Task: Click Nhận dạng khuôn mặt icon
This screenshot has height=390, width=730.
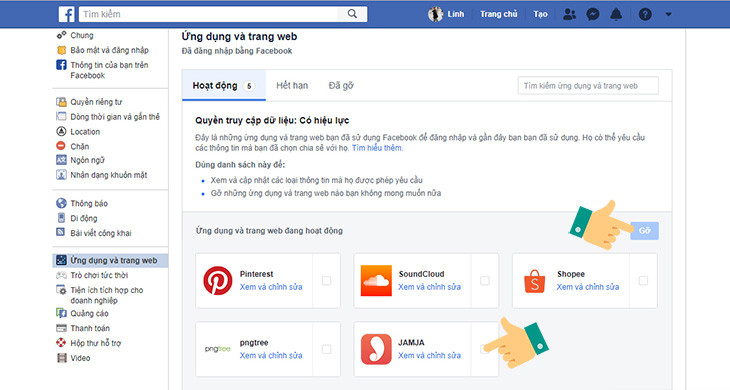Action: point(61,175)
